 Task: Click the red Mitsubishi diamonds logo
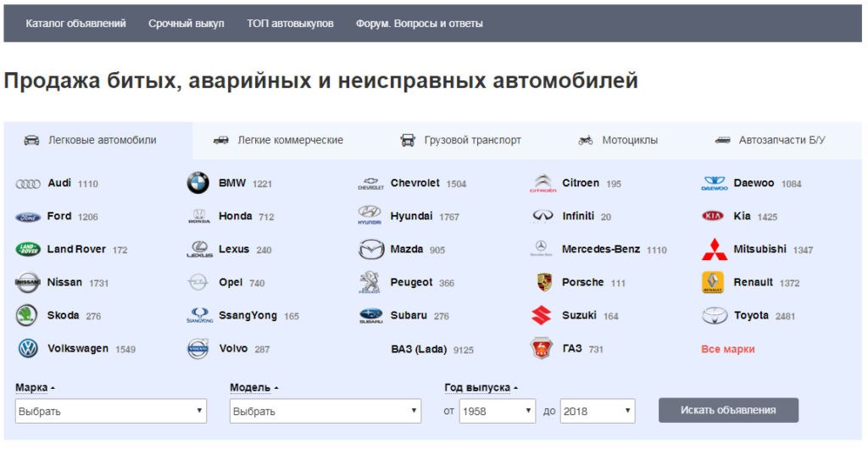point(714,250)
